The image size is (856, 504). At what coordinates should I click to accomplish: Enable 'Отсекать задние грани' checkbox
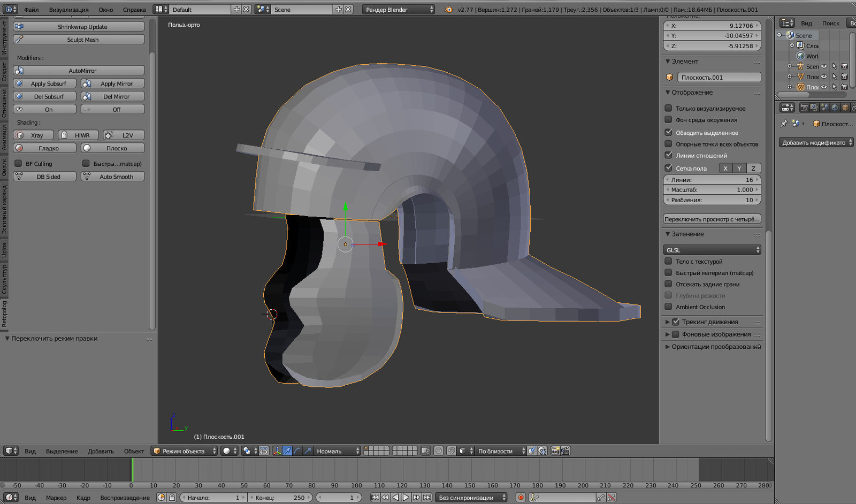click(668, 284)
